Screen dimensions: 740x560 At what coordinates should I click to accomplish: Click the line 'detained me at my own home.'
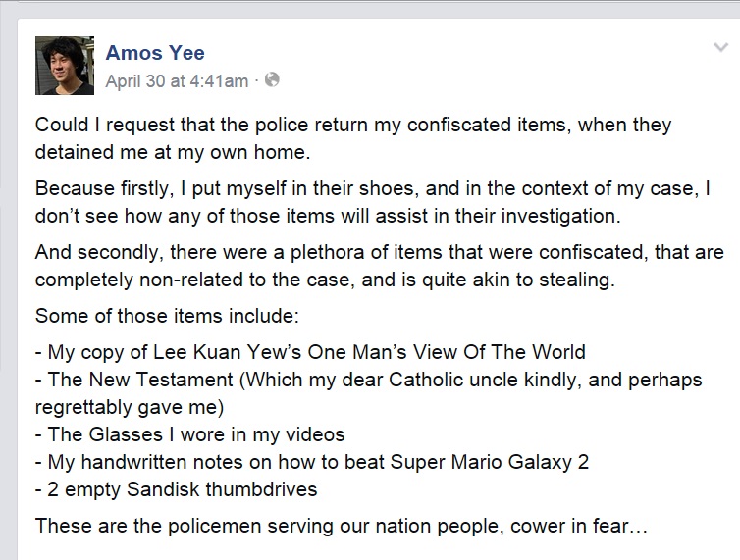point(173,152)
